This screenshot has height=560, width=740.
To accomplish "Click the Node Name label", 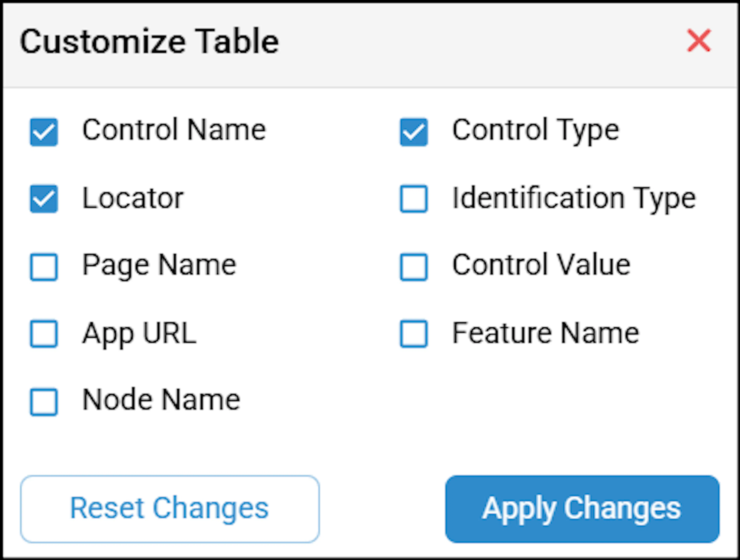I will [x=161, y=399].
